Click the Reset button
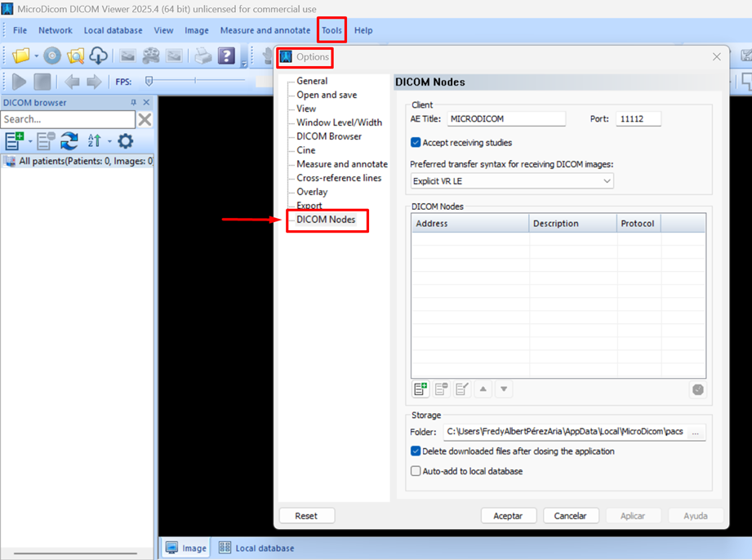The image size is (752, 560). (x=306, y=516)
